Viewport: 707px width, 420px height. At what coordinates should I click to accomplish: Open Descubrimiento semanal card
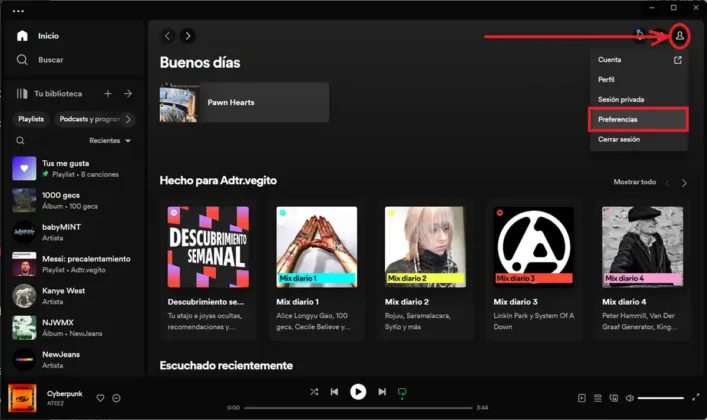(208, 269)
